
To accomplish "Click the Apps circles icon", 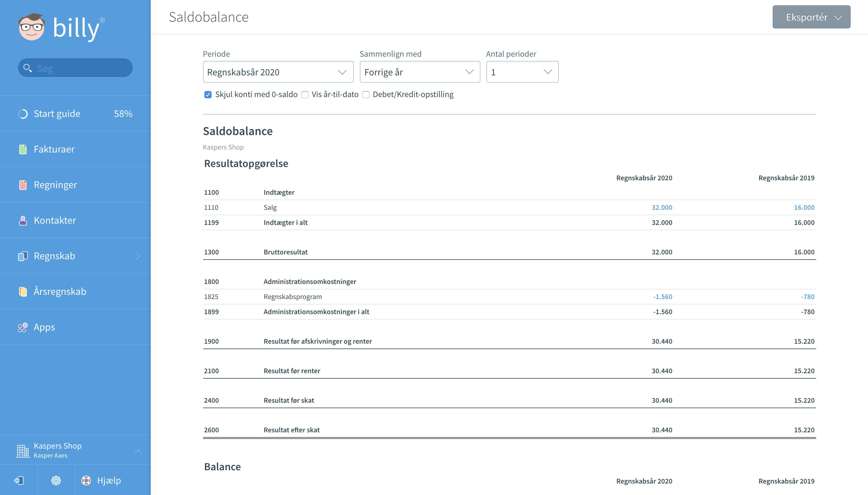I will [x=23, y=327].
